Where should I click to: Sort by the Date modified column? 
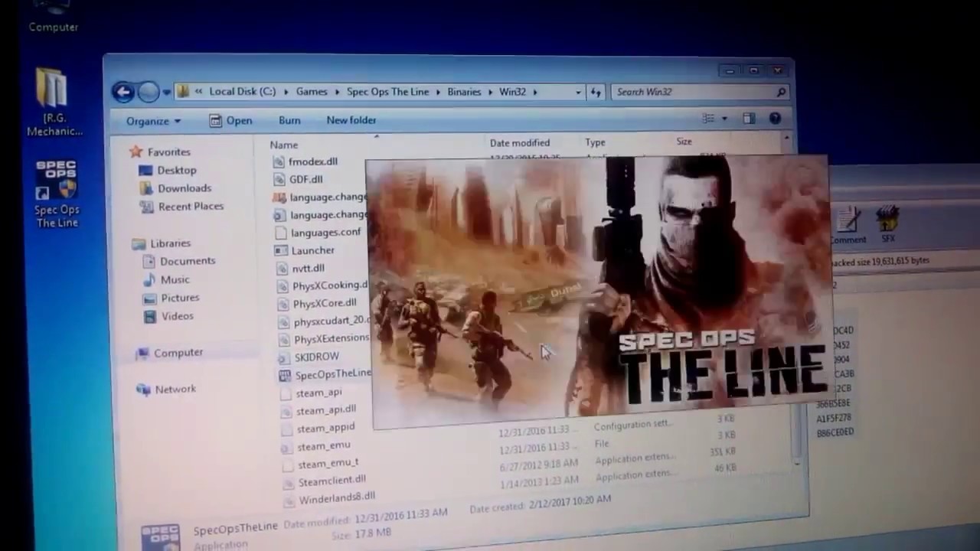tap(520, 143)
